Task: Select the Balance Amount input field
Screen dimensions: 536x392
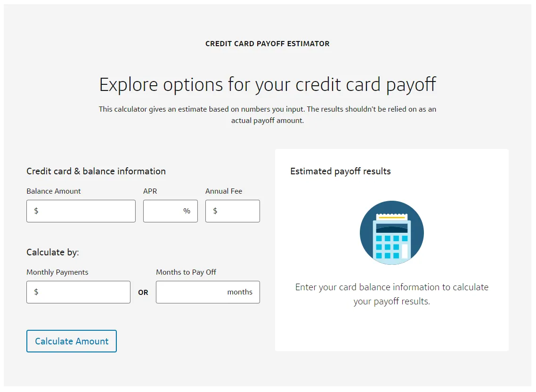Action: [x=80, y=211]
